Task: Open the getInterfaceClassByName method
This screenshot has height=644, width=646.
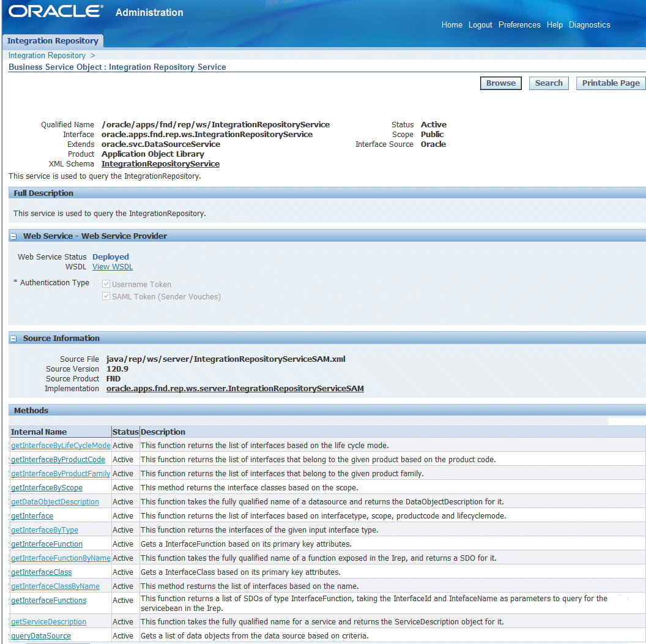Action: (x=55, y=586)
